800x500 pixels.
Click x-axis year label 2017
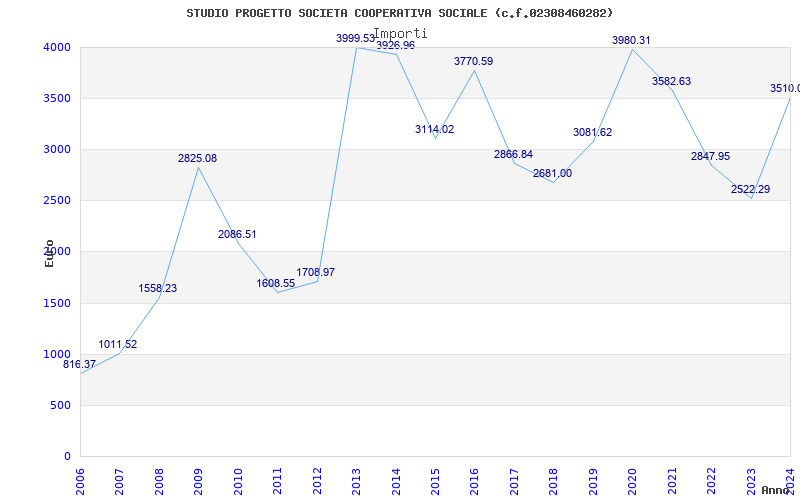(514, 482)
